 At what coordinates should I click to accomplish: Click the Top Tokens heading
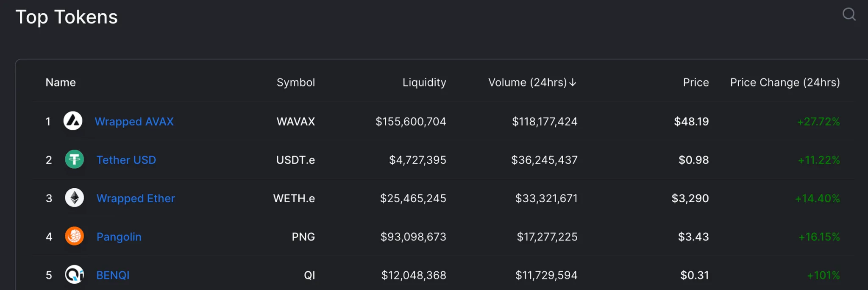coord(67,17)
